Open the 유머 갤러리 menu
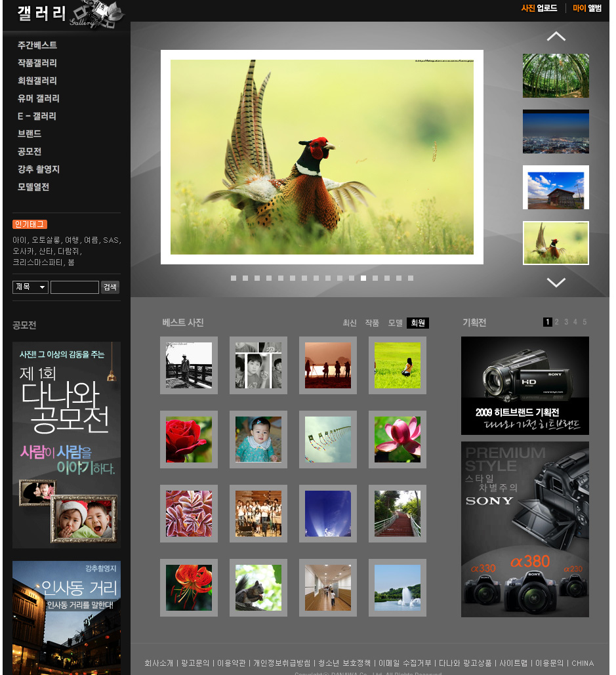This screenshot has width=616, height=675. pyautogui.click(x=38, y=98)
